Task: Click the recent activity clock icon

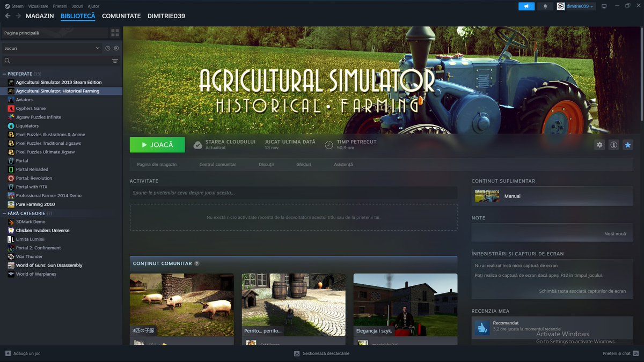Action: click(x=108, y=48)
